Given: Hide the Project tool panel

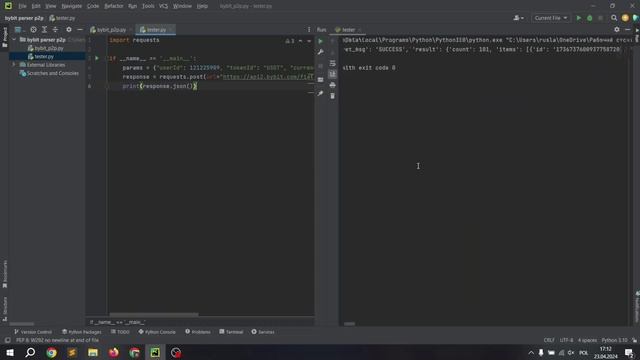Looking at the screenshot, I should (80, 29).
